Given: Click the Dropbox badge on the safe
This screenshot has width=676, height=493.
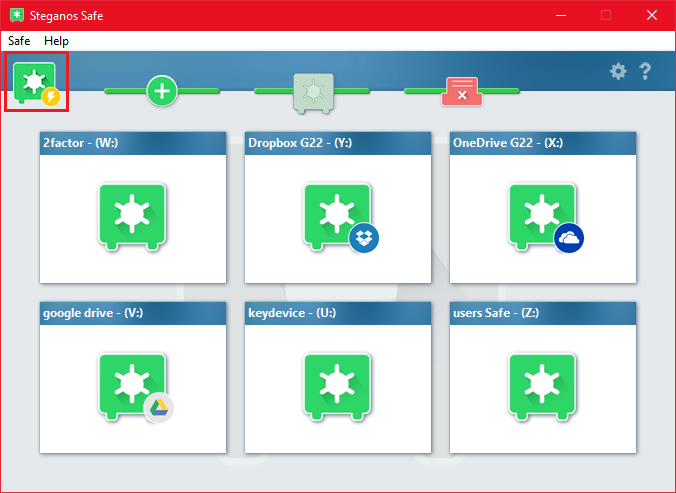Looking at the screenshot, I should [x=364, y=238].
